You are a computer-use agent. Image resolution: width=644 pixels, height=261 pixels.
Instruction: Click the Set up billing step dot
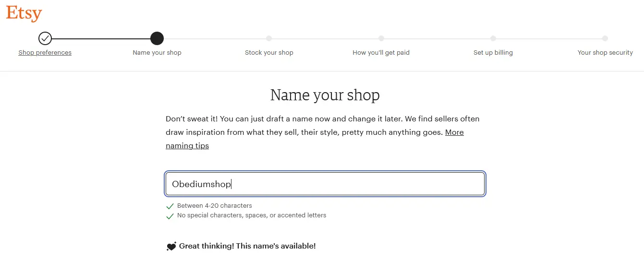tap(493, 38)
